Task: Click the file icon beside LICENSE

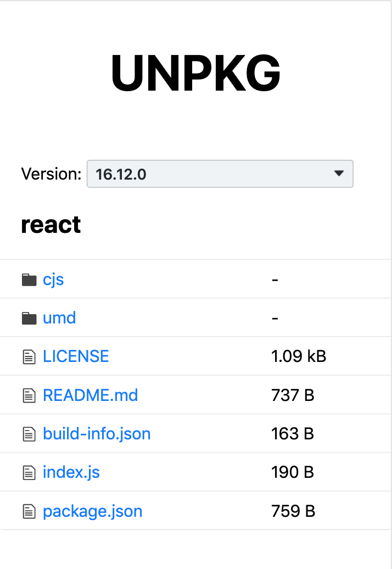Action: click(29, 356)
